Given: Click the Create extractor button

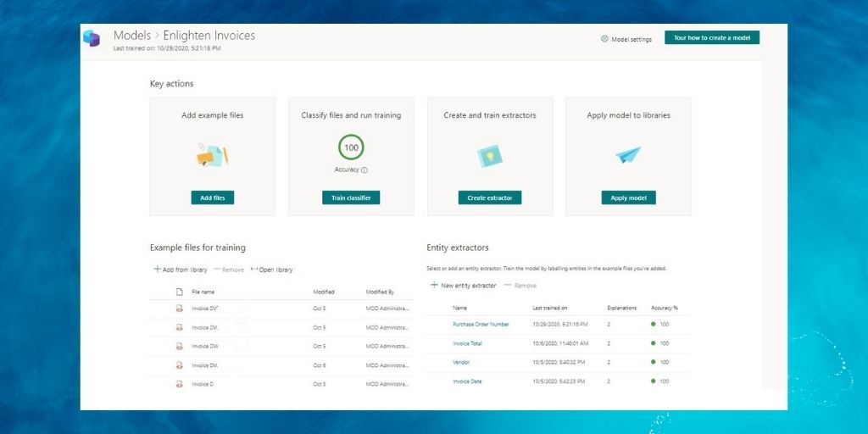Looking at the screenshot, I should (x=490, y=198).
